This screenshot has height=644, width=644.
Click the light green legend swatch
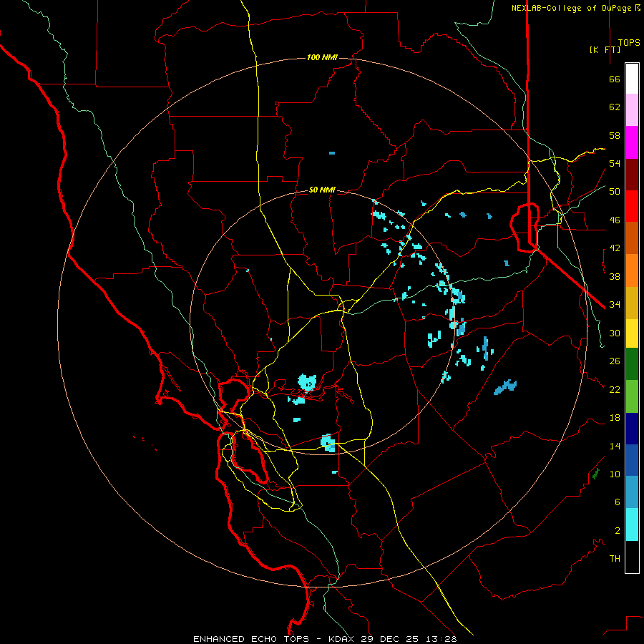[632, 396]
